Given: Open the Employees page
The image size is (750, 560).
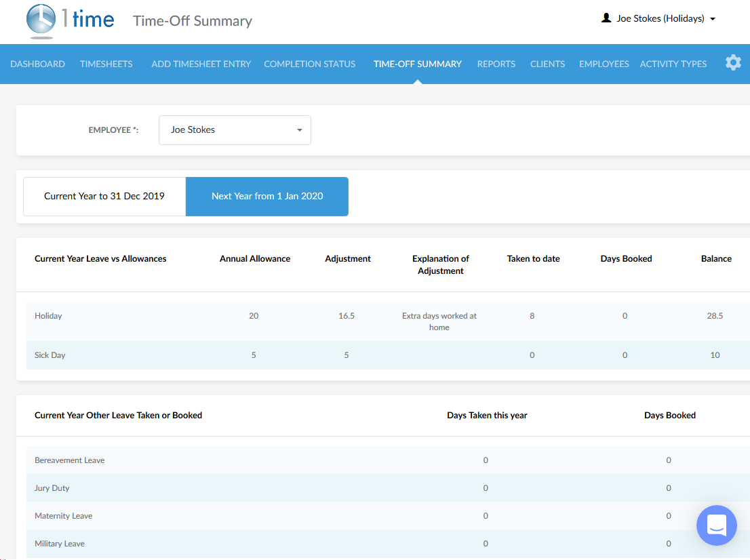Looking at the screenshot, I should pyautogui.click(x=604, y=64).
